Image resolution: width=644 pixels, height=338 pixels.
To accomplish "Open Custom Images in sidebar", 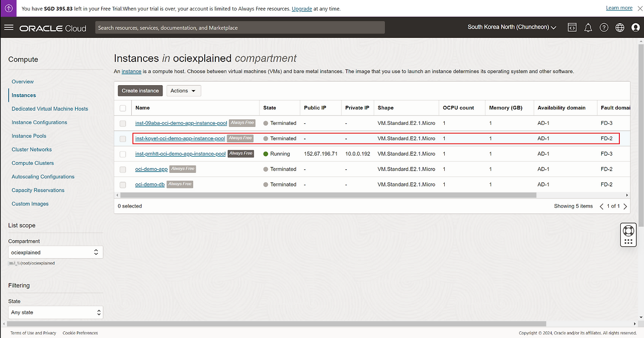I will pyautogui.click(x=30, y=204).
